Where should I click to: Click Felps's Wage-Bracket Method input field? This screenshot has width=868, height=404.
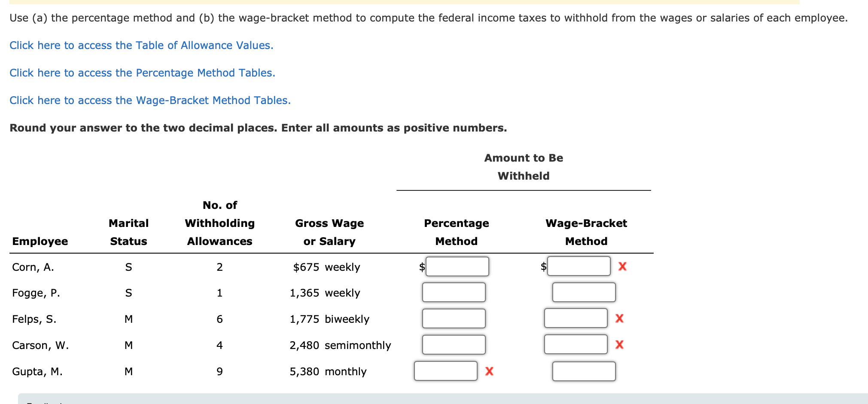[x=576, y=318]
